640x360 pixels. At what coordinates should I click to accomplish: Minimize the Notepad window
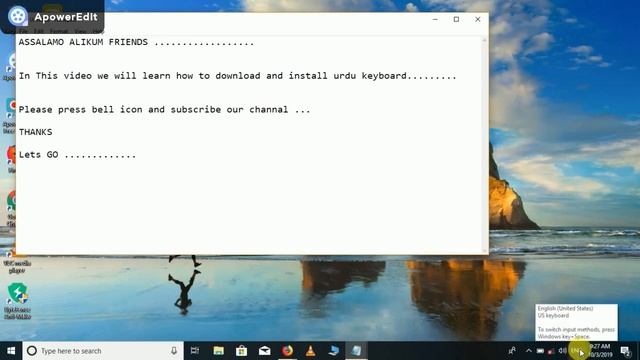[435, 19]
